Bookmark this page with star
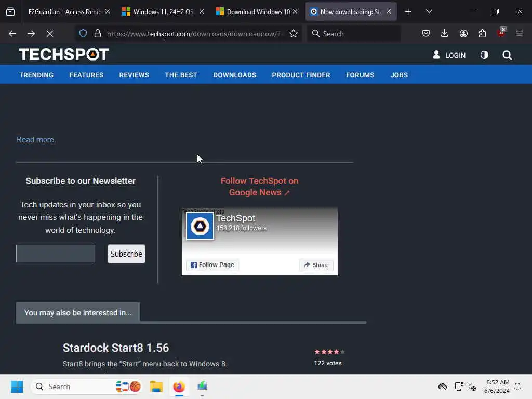 (x=294, y=33)
